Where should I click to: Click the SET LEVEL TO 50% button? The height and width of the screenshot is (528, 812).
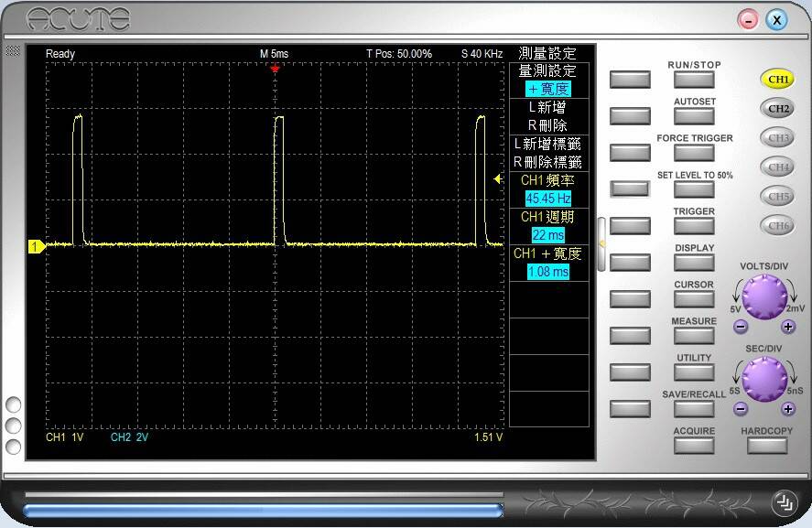click(694, 189)
